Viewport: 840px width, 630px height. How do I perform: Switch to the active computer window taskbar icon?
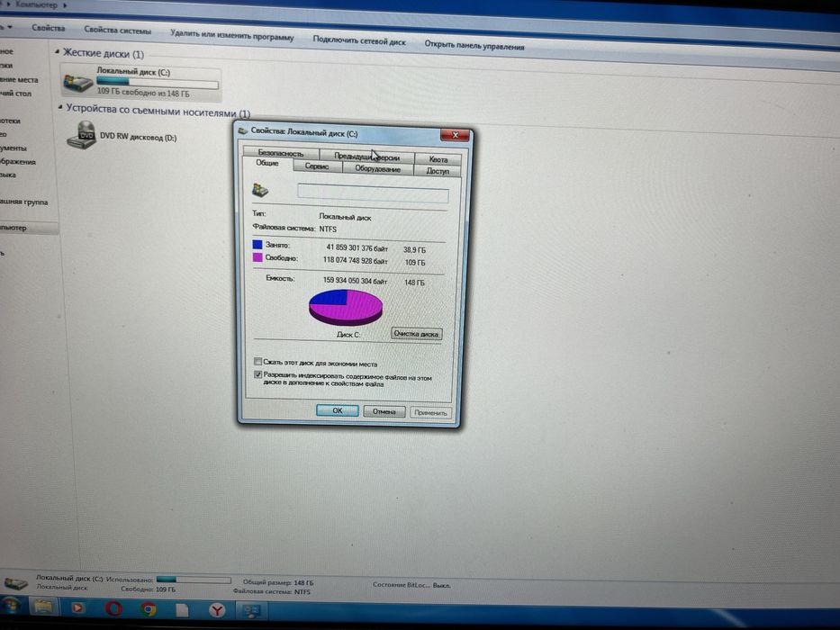[251, 611]
